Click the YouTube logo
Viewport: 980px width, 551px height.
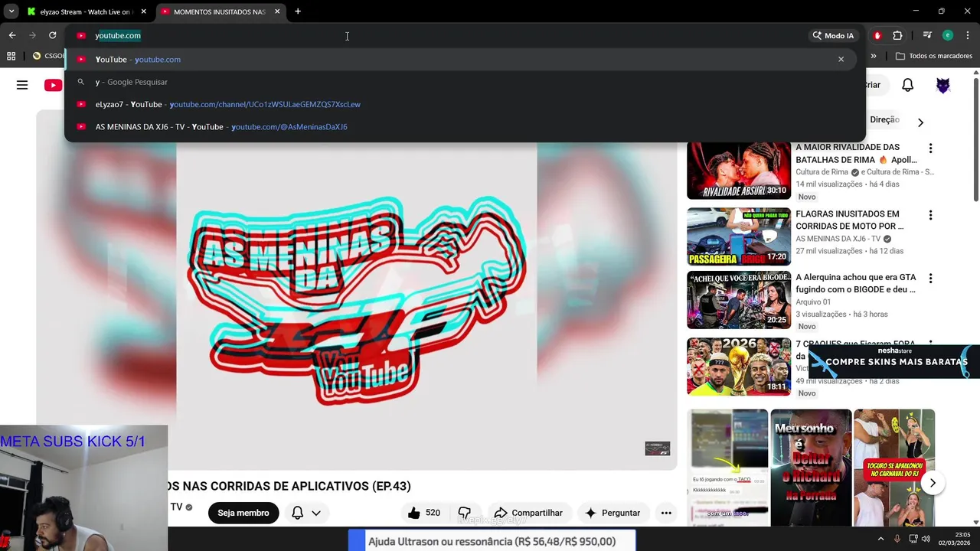coord(53,85)
